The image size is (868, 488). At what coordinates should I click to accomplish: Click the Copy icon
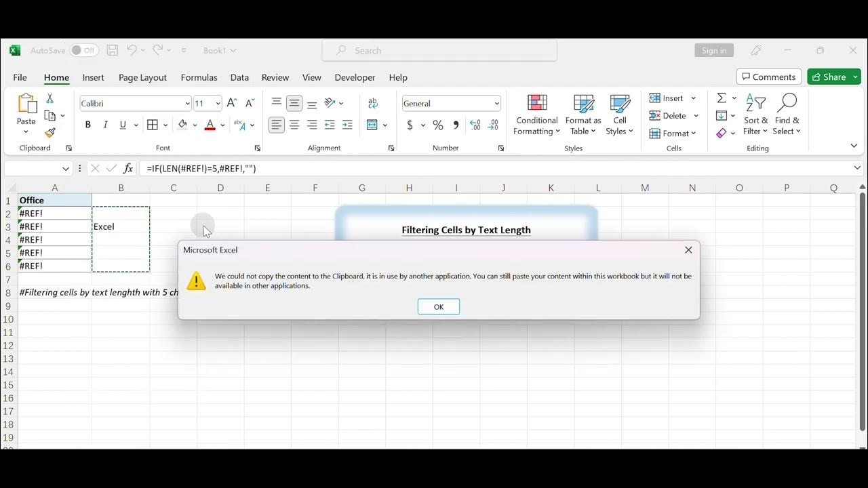pos(50,116)
